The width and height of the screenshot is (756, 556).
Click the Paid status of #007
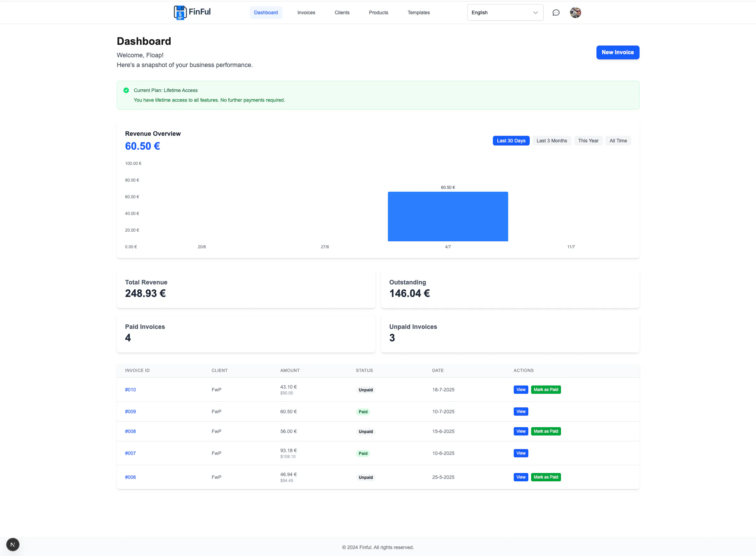(363, 454)
